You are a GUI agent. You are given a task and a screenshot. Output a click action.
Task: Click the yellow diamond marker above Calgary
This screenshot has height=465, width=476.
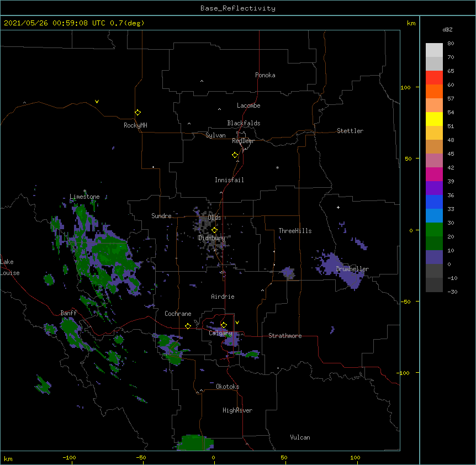click(x=224, y=325)
